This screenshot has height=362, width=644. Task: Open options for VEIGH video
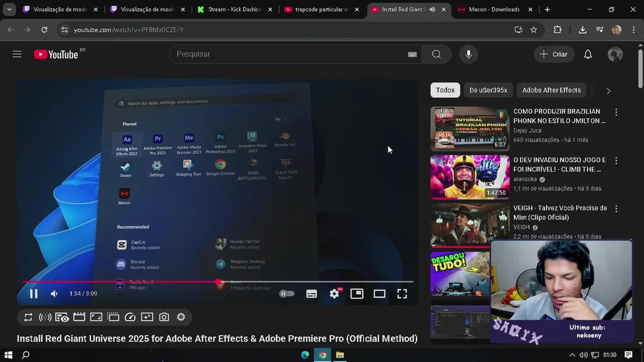click(x=616, y=209)
